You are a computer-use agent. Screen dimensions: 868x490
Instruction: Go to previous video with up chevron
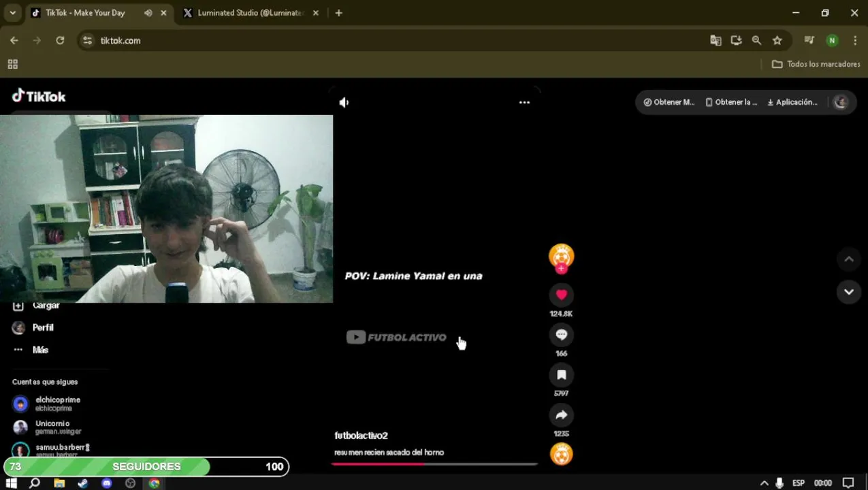tap(848, 259)
